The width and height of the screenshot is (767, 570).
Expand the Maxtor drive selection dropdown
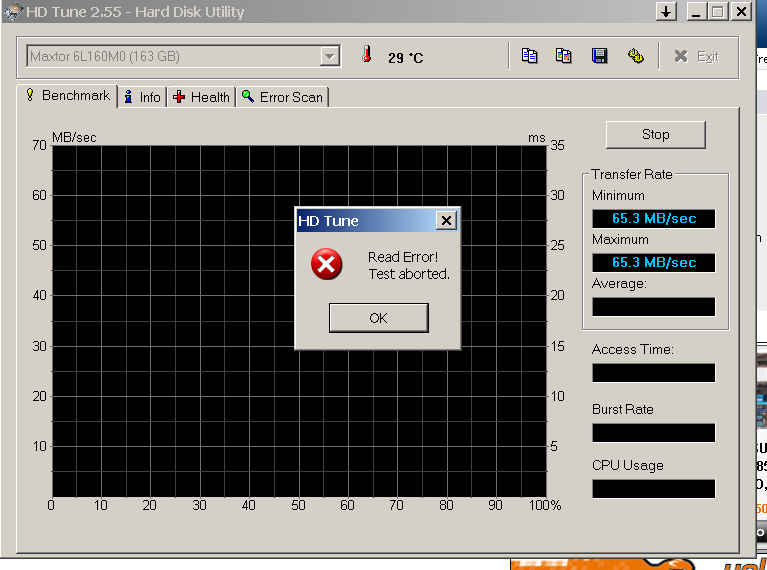pos(330,56)
